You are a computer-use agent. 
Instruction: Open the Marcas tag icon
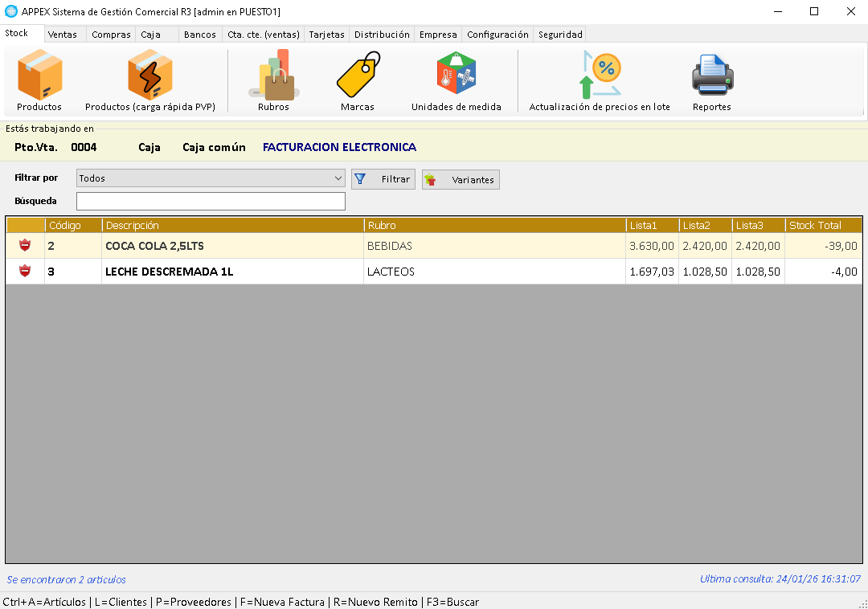coord(358,76)
